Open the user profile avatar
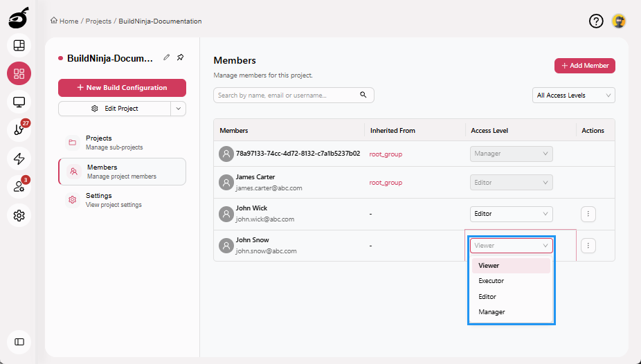 pos(619,21)
